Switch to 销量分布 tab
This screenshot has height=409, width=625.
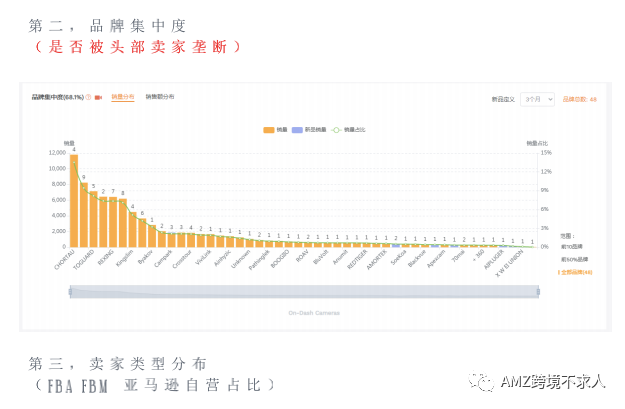[122, 97]
